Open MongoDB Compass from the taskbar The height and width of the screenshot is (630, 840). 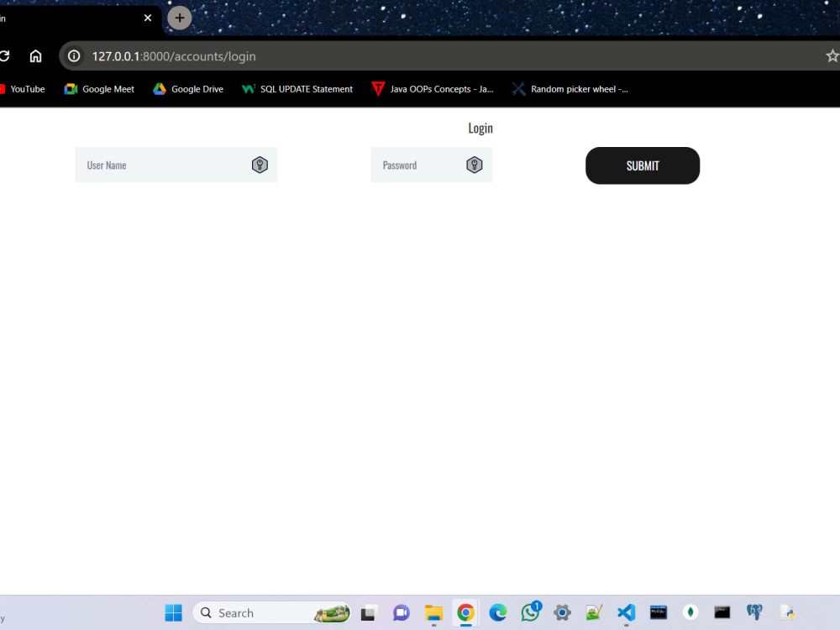click(x=690, y=613)
